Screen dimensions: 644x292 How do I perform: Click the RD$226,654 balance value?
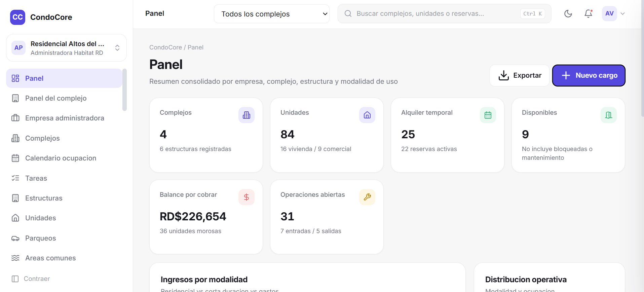[193, 216]
